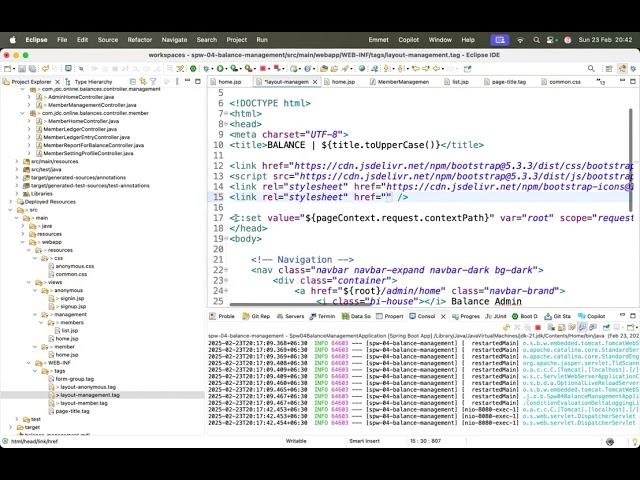Click the Project Explorer filter funnel icon
This screenshot has height=480, width=640.
click(x=153, y=82)
